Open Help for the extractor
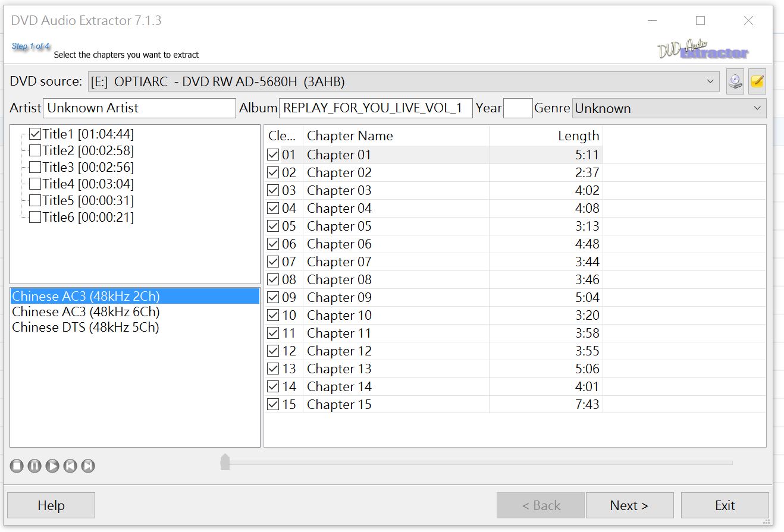 pos(51,505)
